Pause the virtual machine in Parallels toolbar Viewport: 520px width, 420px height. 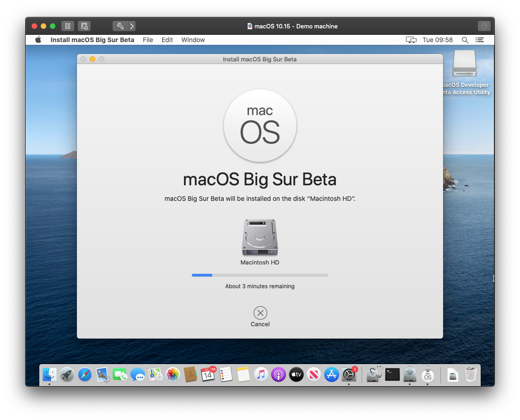68,26
